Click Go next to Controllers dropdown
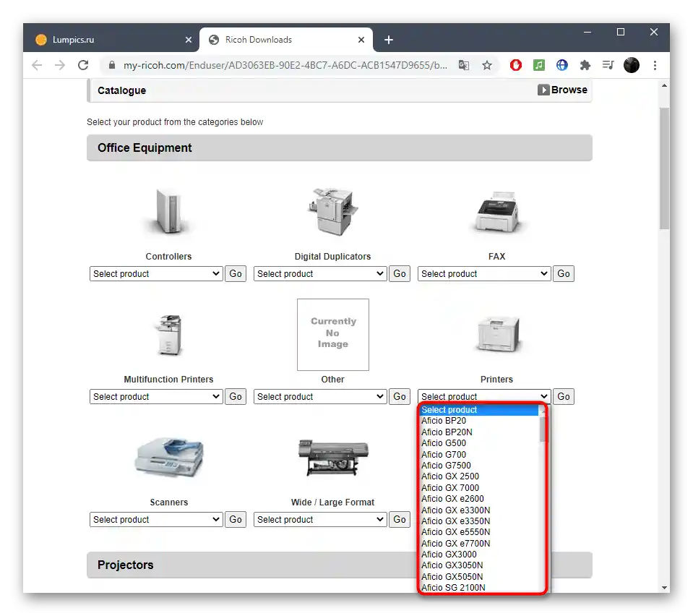 coord(236,274)
